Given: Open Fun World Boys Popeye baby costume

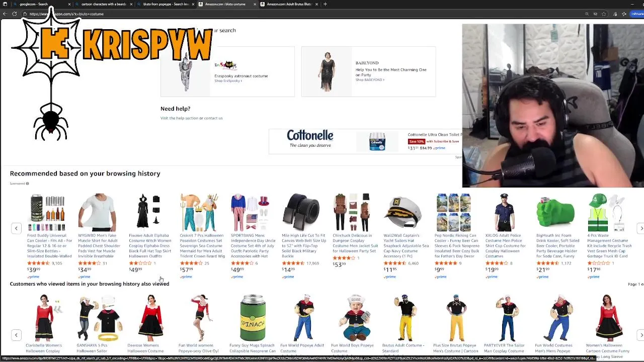Looking at the screenshot, I should (355, 318).
